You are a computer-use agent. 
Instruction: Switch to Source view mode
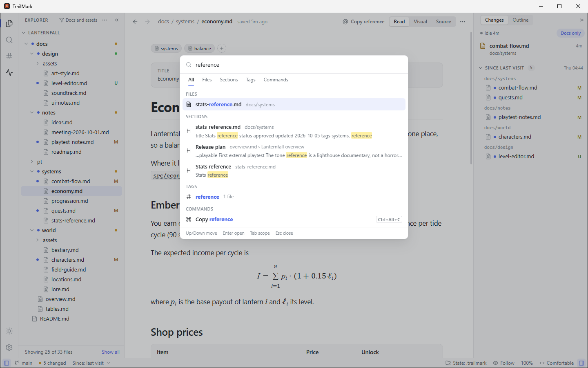(x=443, y=22)
